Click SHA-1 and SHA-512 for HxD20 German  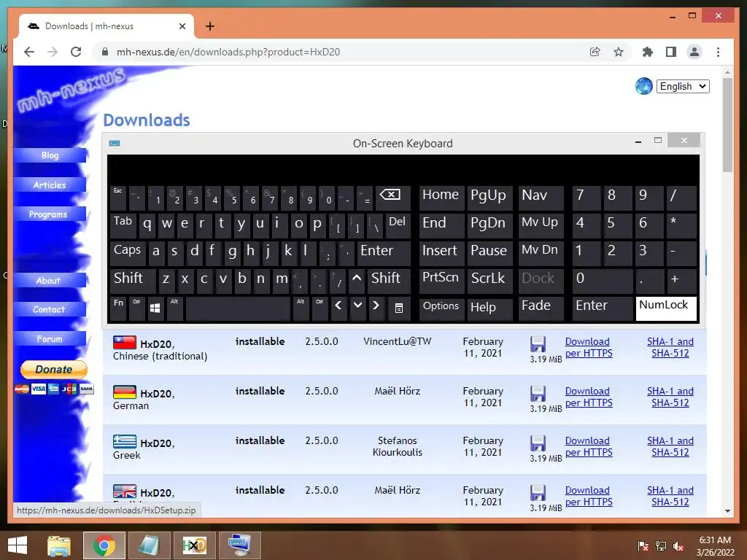670,397
